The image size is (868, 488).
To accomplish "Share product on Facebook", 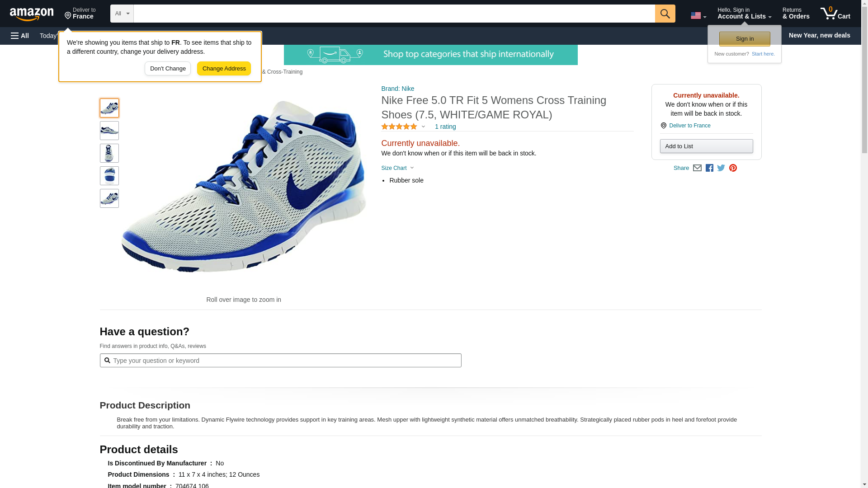I will [709, 168].
